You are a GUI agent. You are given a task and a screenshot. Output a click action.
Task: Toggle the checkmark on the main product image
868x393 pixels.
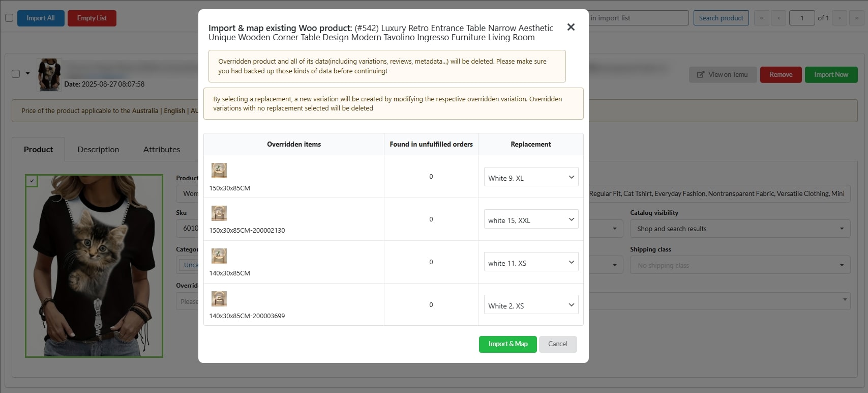[32, 181]
